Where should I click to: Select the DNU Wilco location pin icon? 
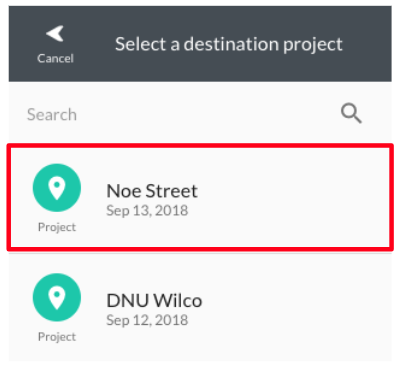(57, 297)
